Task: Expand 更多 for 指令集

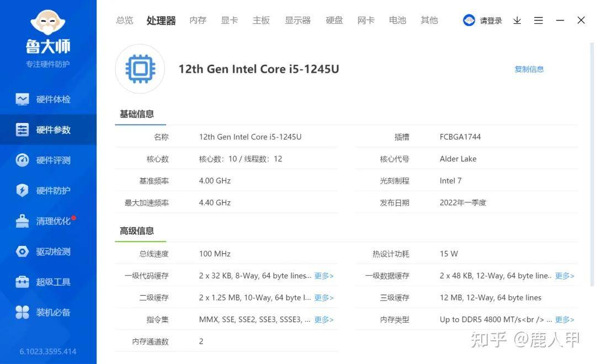Action: click(x=324, y=320)
